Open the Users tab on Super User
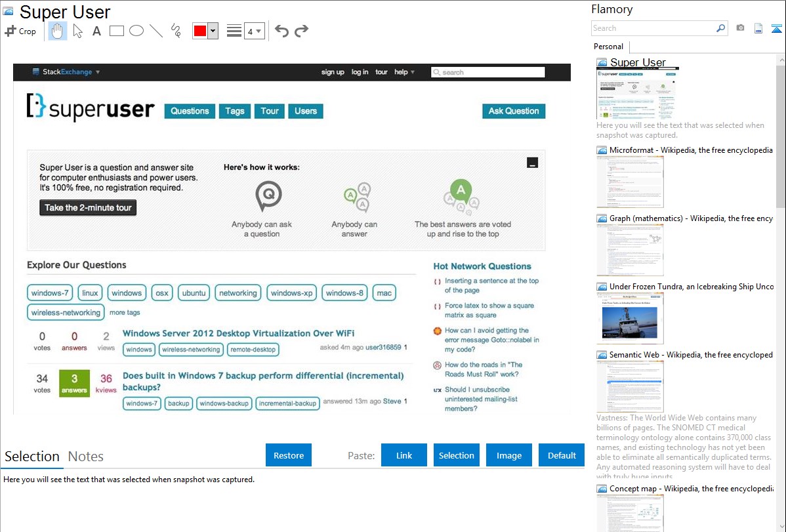The image size is (786, 532). [306, 111]
